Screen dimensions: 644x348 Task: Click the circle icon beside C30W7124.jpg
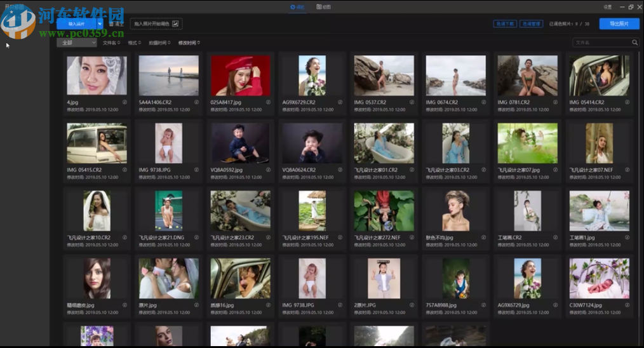click(627, 305)
